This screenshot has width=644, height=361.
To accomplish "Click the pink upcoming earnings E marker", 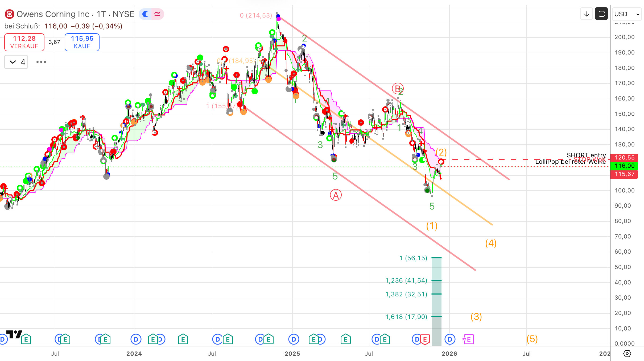I will tap(469, 339).
